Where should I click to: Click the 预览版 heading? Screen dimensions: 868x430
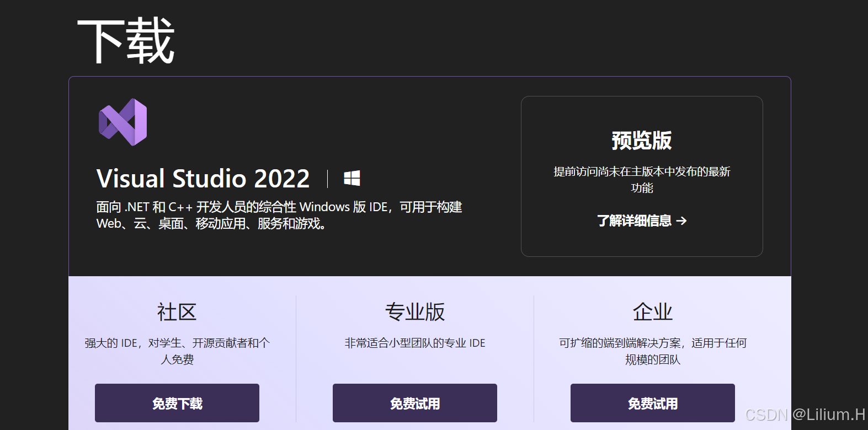[642, 140]
